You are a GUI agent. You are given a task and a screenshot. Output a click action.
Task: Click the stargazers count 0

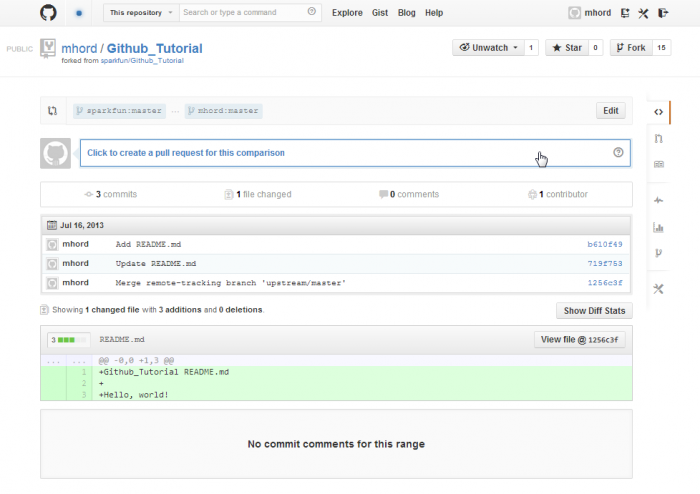pyautogui.click(x=595, y=48)
